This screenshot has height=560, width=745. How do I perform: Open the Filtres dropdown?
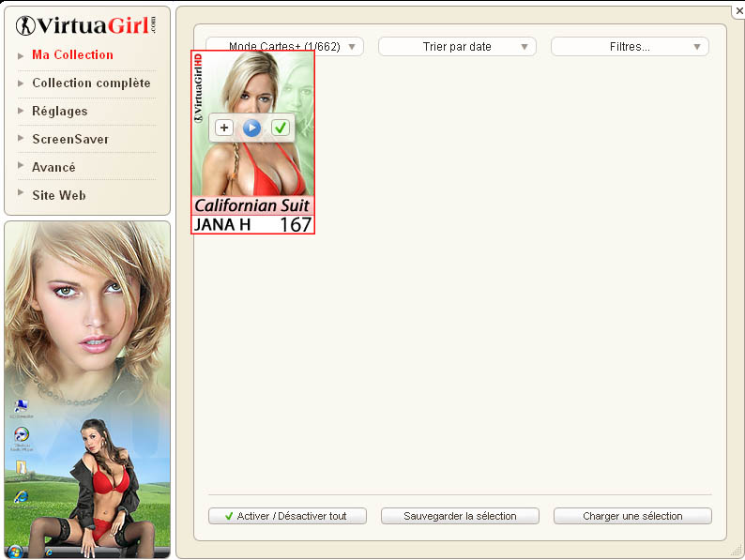point(630,47)
